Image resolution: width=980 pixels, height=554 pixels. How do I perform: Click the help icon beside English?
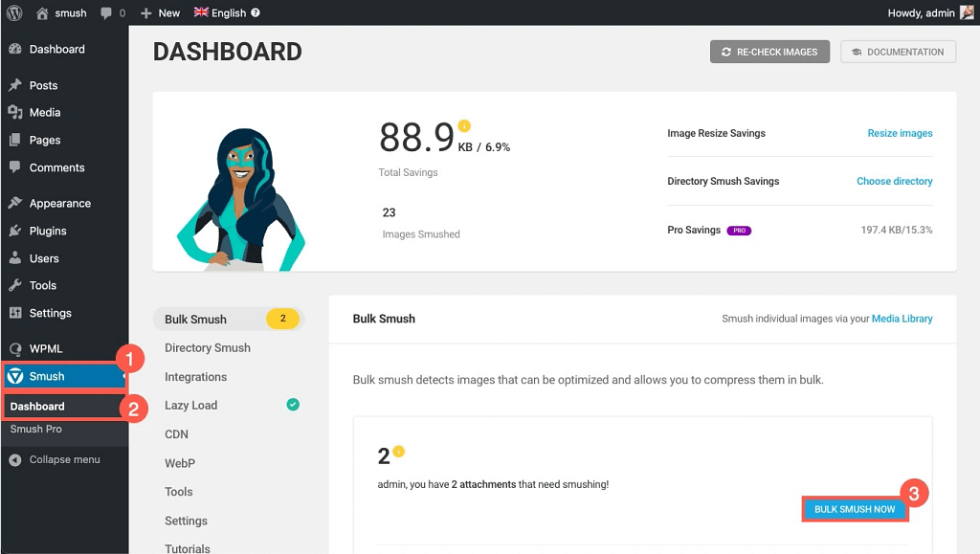pyautogui.click(x=256, y=13)
